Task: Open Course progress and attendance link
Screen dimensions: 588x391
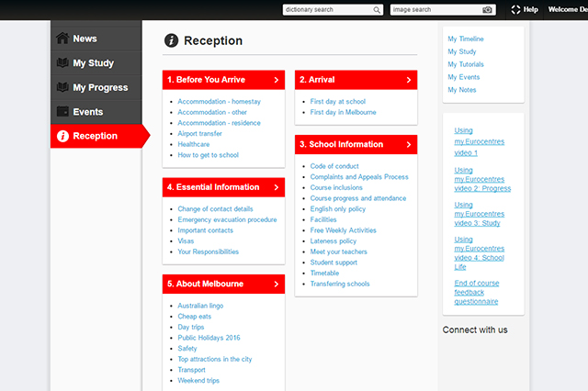Action: coord(358,198)
